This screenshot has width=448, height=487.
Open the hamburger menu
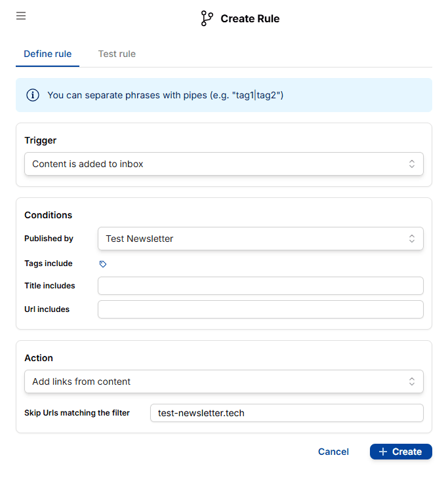(21, 16)
